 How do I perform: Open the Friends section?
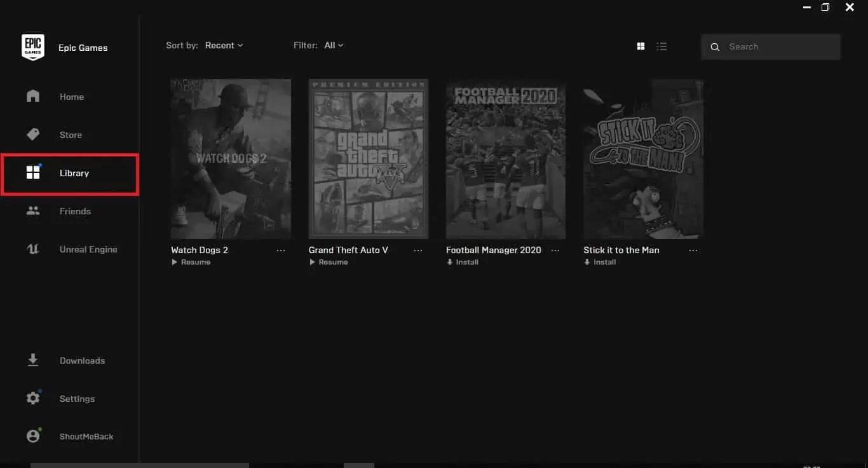75,211
